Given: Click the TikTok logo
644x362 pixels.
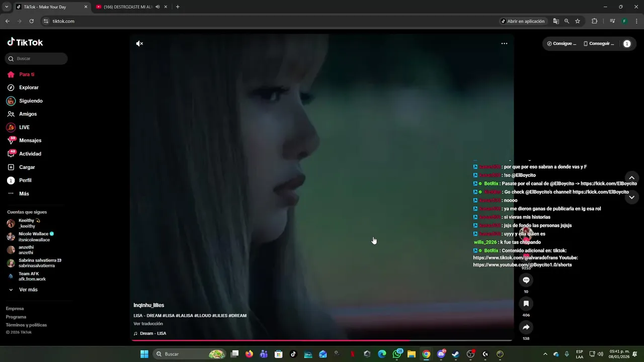Looking at the screenshot, I should (x=25, y=42).
